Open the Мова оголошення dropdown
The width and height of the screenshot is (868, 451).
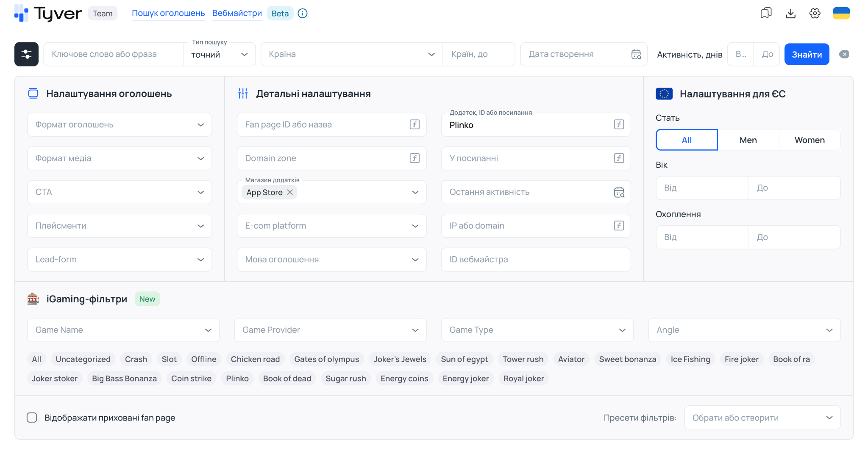coord(331,260)
